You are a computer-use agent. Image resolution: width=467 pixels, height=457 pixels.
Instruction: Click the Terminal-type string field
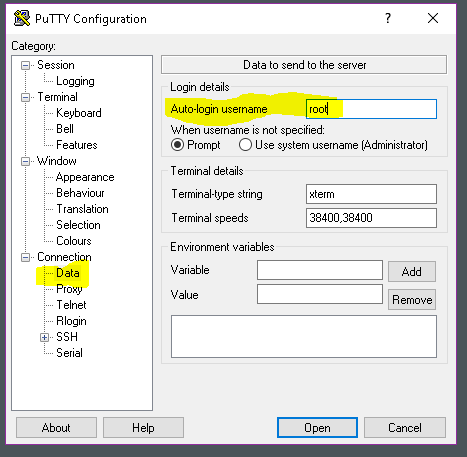pyautogui.click(x=371, y=194)
